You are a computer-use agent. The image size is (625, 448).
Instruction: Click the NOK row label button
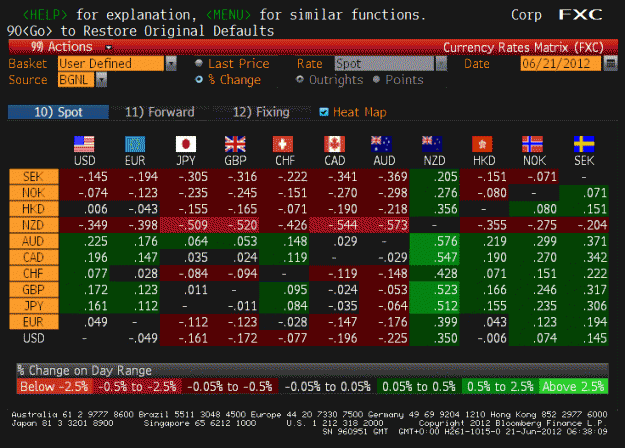[34, 193]
